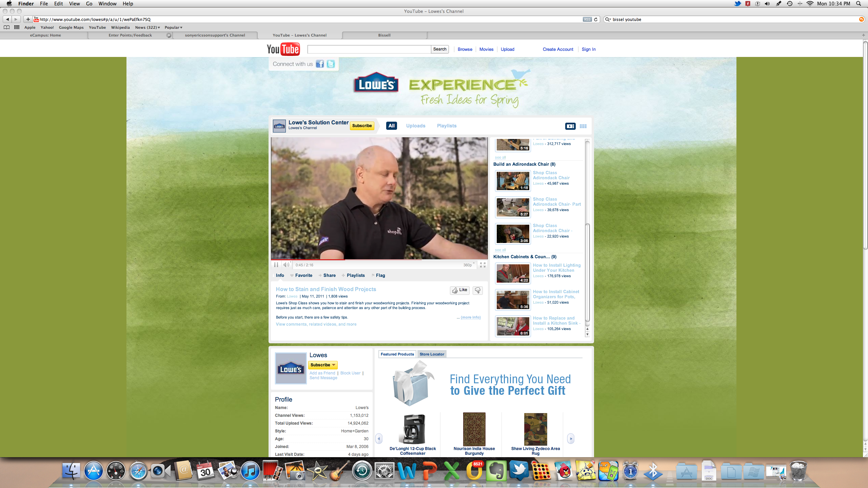The height and width of the screenshot is (488, 868).
Task: Toggle the Favorite option below video
Action: (x=303, y=275)
